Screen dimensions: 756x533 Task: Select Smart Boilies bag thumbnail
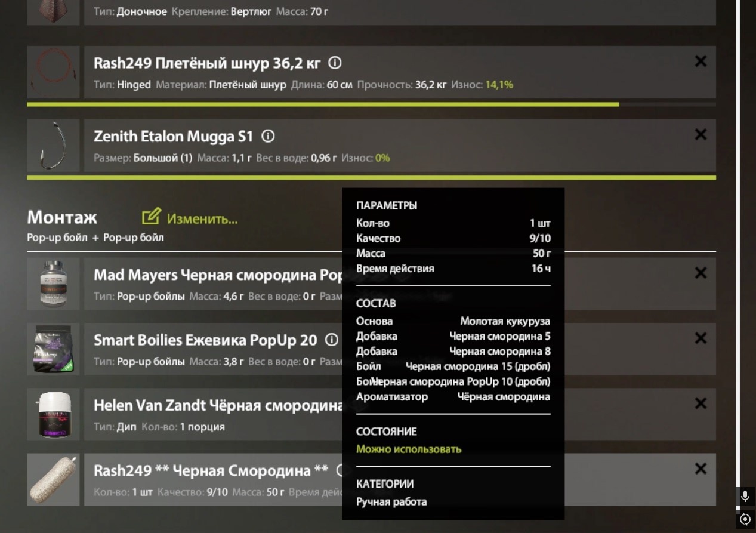point(53,349)
